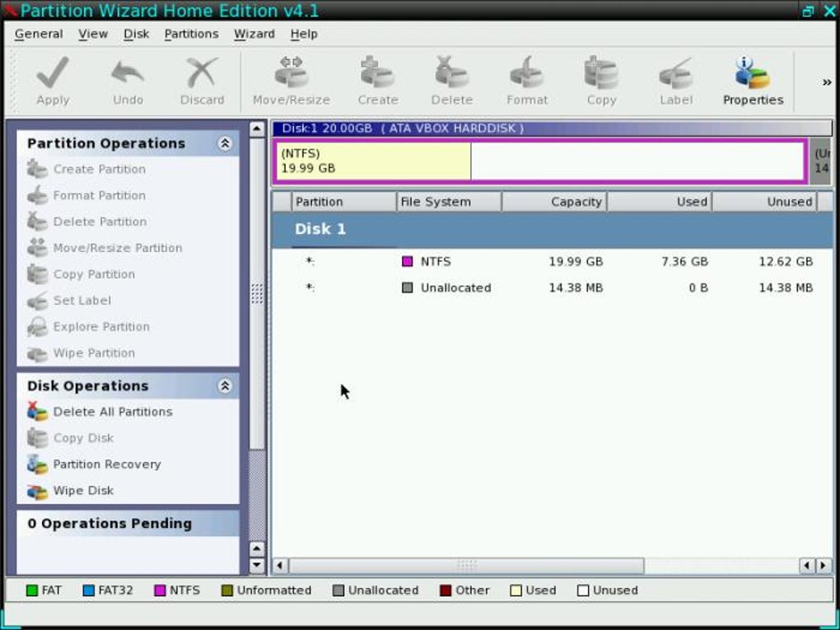This screenshot has height=630, width=840.
Task: Click the olive Unformatted legend swatch
Action: (x=227, y=590)
